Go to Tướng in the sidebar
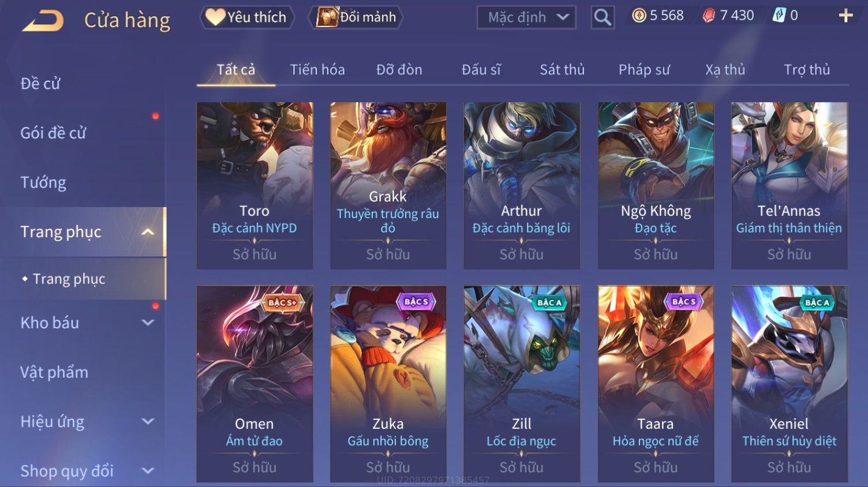 [x=43, y=182]
